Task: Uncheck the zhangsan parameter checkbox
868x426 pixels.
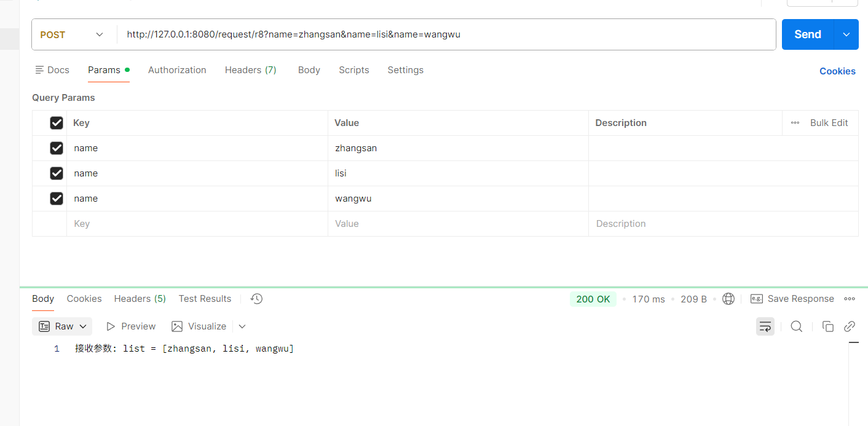Action: (57, 148)
